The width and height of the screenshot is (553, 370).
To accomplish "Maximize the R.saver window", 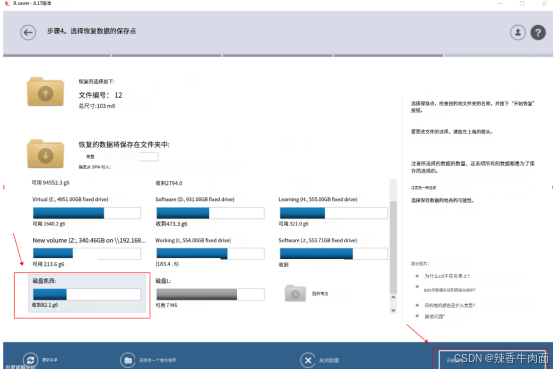I will tap(522, 4).
